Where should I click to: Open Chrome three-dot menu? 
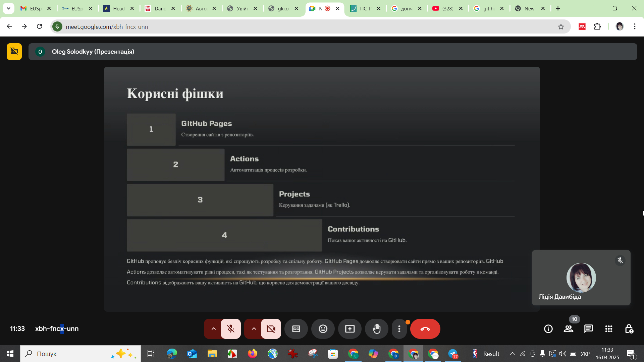click(x=635, y=26)
